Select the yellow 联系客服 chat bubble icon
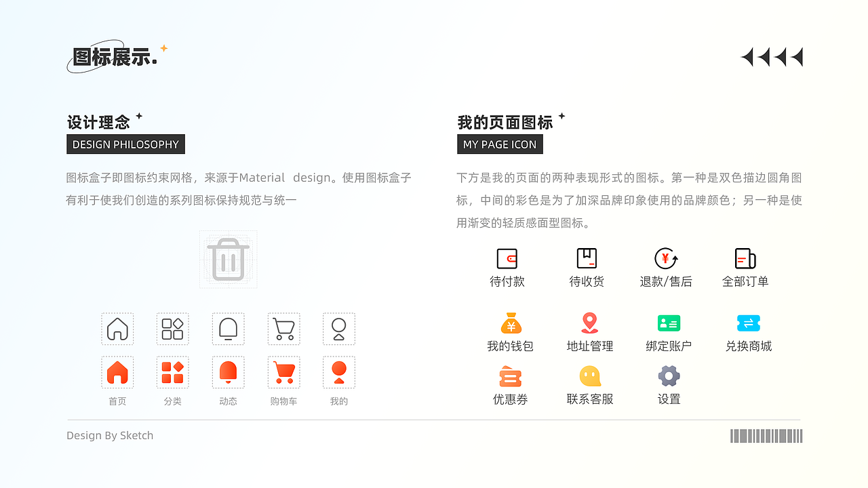Viewport: 868px width, 488px height. (589, 376)
